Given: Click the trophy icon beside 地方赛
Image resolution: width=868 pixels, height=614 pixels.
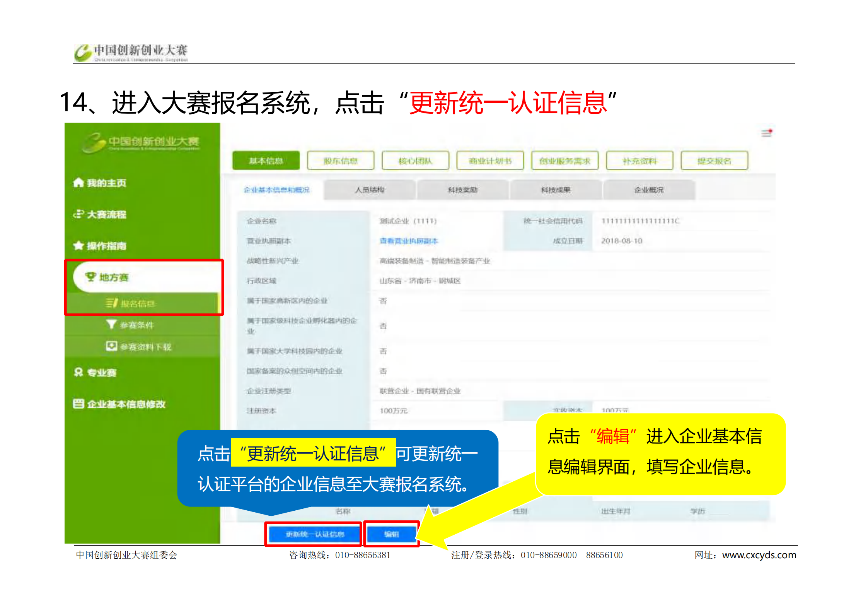Looking at the screenshot, I should coord(90,277).
